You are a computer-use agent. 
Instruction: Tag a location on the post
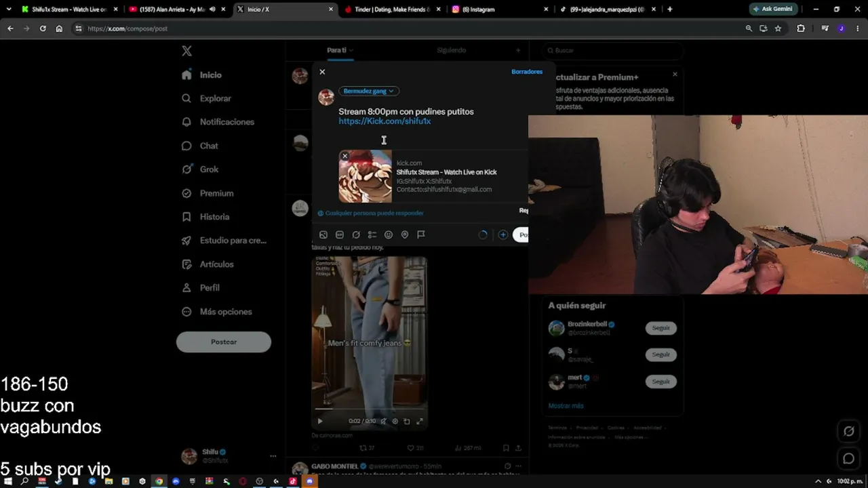point(405,235)
